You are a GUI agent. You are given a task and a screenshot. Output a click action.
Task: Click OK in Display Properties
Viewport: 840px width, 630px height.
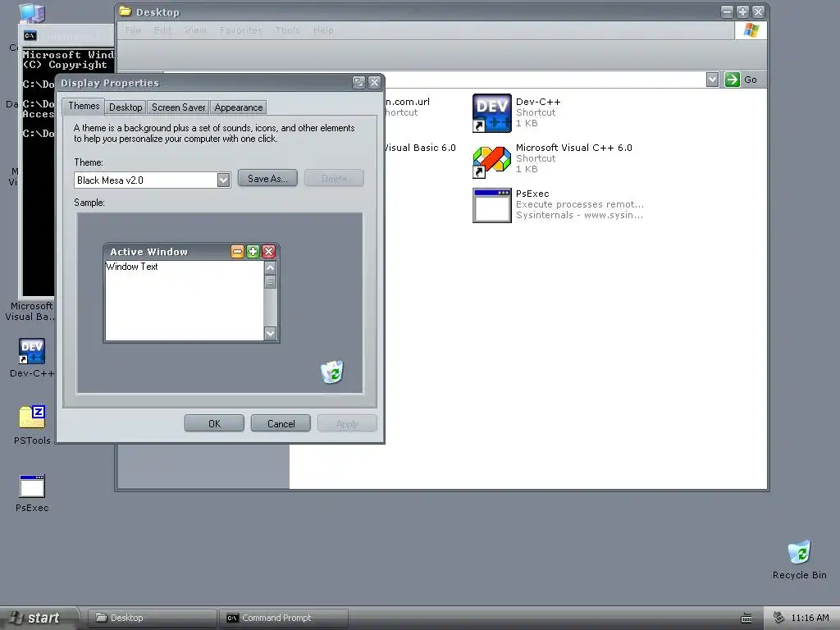click(214, 424)
